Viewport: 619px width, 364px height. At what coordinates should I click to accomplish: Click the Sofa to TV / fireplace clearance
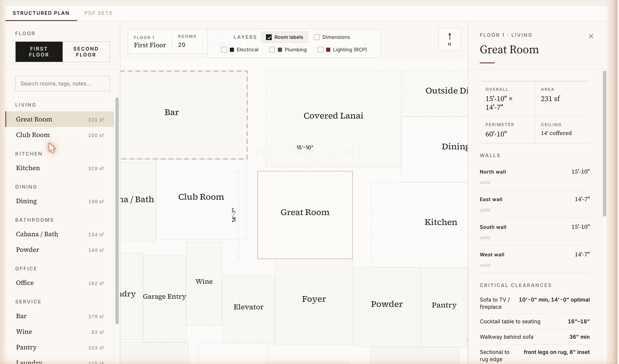pos(535,303)
